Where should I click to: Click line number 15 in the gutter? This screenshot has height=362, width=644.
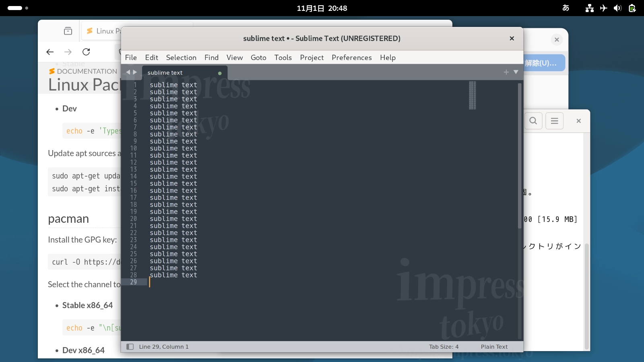click(x=134, y=183)
